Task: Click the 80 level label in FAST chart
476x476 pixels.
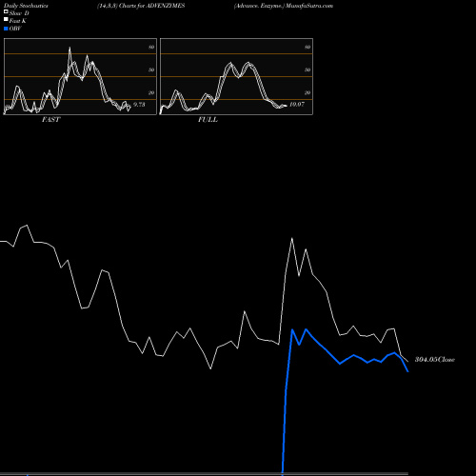Action: 151,47
